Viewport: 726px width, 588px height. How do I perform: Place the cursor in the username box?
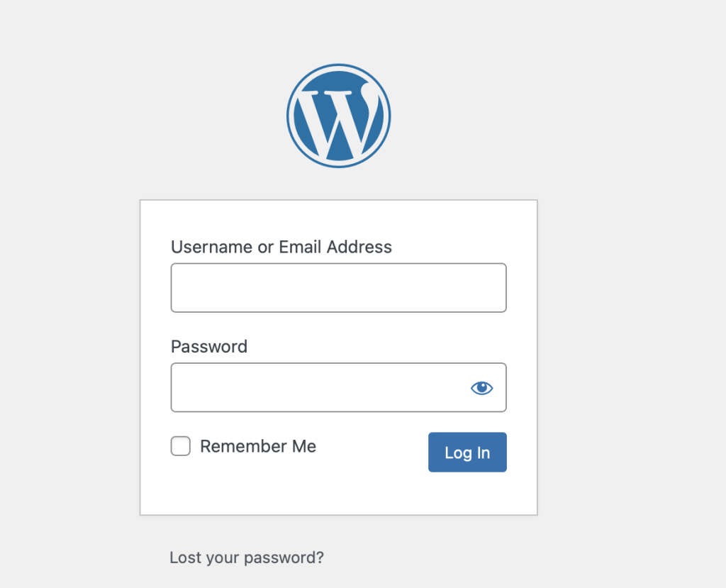(x=338, y=288)
